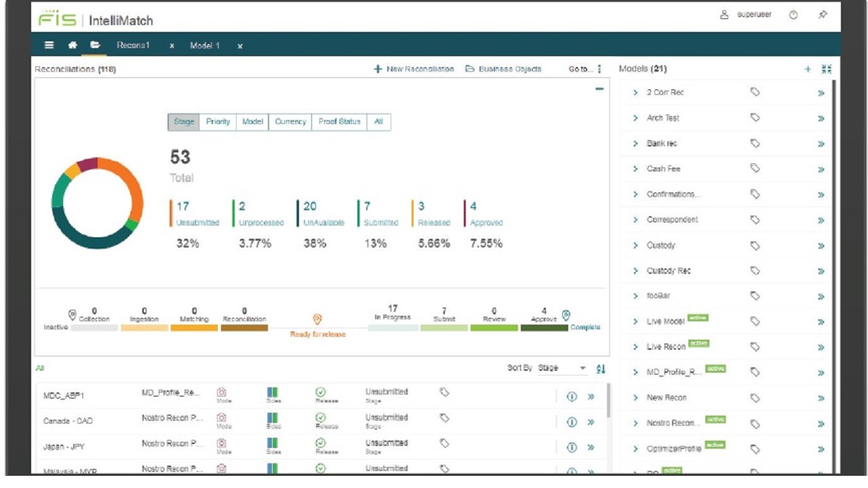Click the double-arrow icon in MDC_ABP1 row
The width and height of the screenshot is (868, 488).
tap(591, 396)
